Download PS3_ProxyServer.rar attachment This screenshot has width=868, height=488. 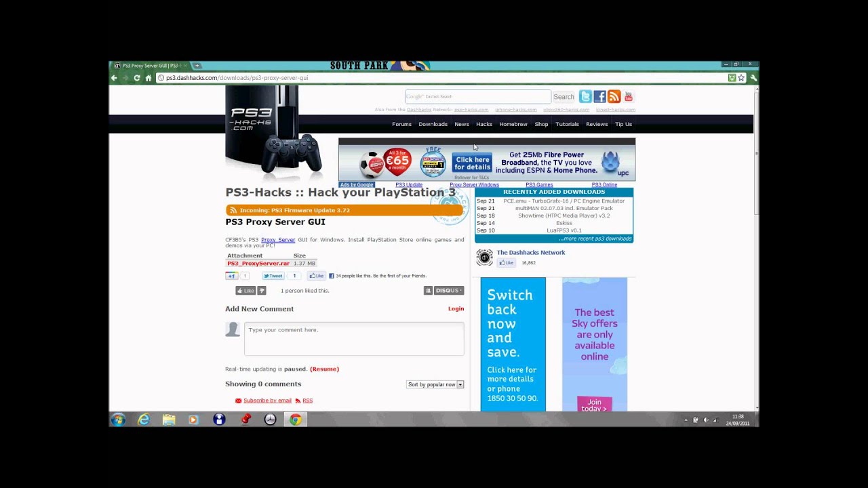(258, 263)
